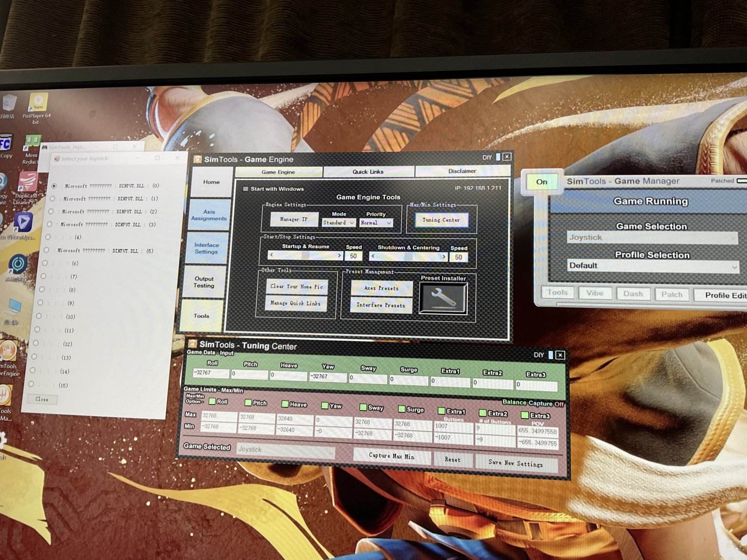Click Reset in the Tuning Center
Viewport: 747px width, 560px height.
[452, 459]
